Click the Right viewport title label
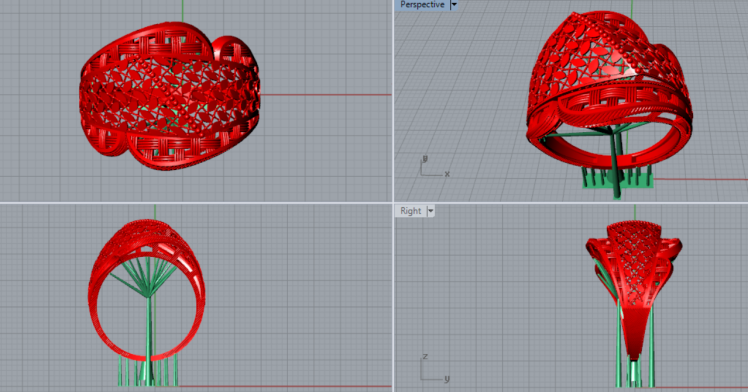The height and width of the screenshot is (392, 748). point(411,211)
